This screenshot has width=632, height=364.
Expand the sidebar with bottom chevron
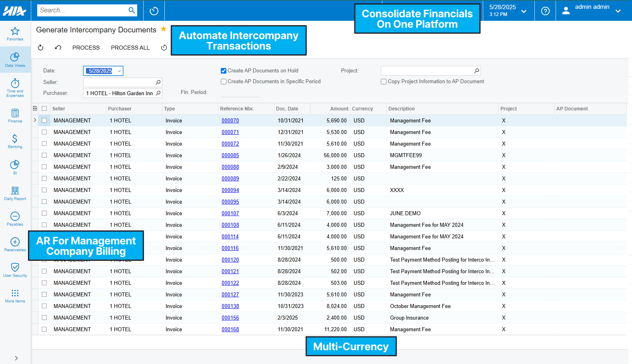pos(16,358)
